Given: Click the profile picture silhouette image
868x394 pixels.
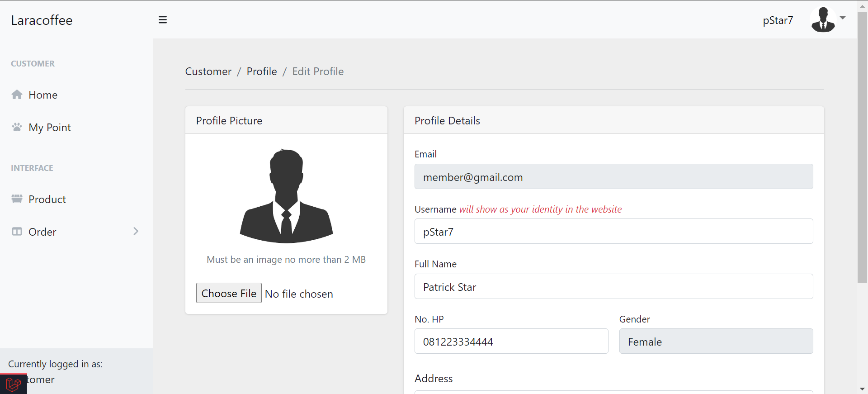Looking at the screenshot, I should pos(286,196).
